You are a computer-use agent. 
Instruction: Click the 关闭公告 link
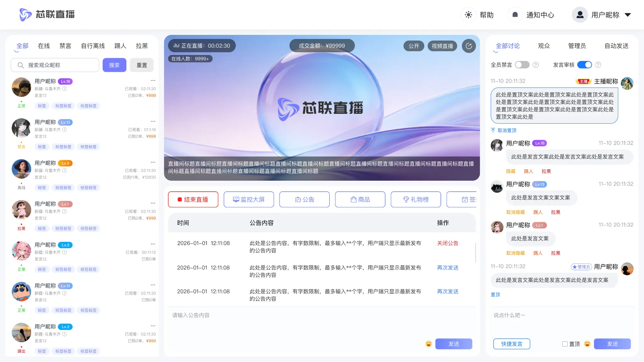coord(448,243)
